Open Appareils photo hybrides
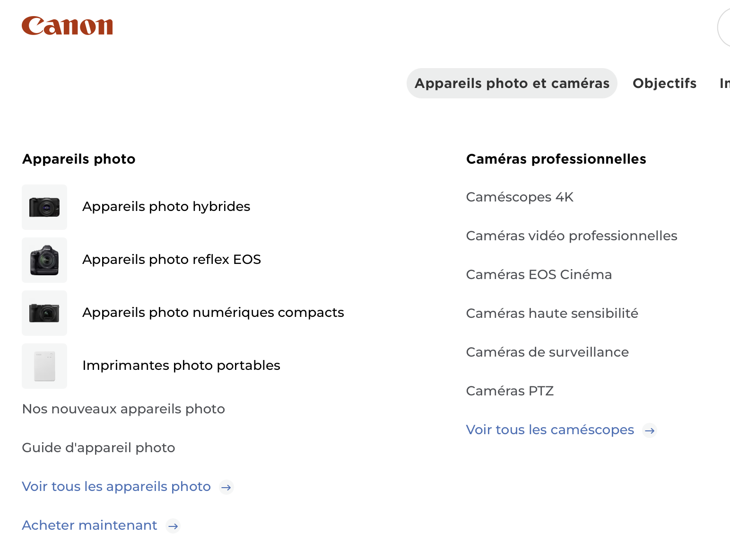730x560 pixels. (x=166, y=207)
